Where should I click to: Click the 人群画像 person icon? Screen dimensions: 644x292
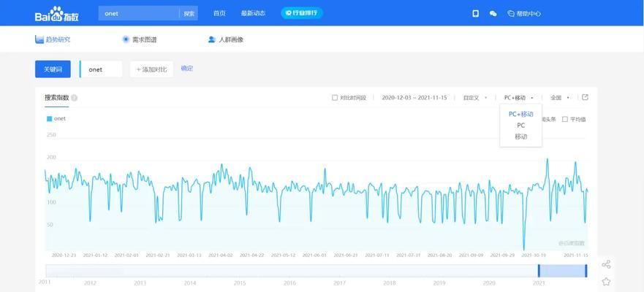coord(211,39)
